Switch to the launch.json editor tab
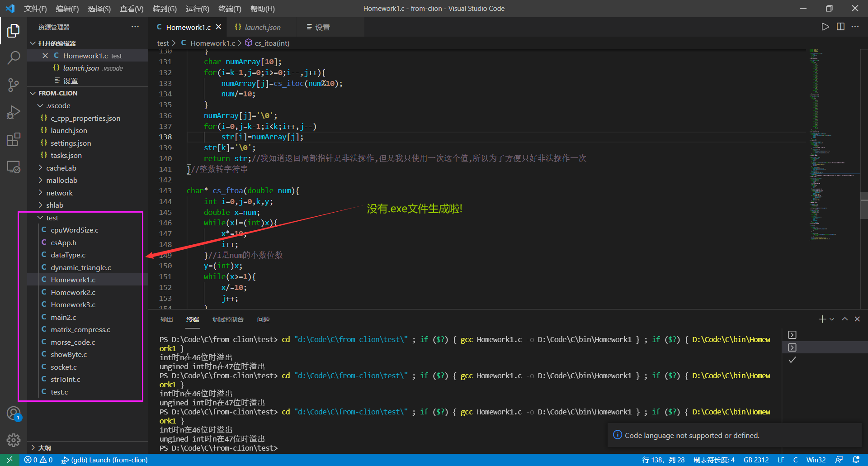Image resolution: width=868 pixels, height=466 pixels. tap(262, 27)
